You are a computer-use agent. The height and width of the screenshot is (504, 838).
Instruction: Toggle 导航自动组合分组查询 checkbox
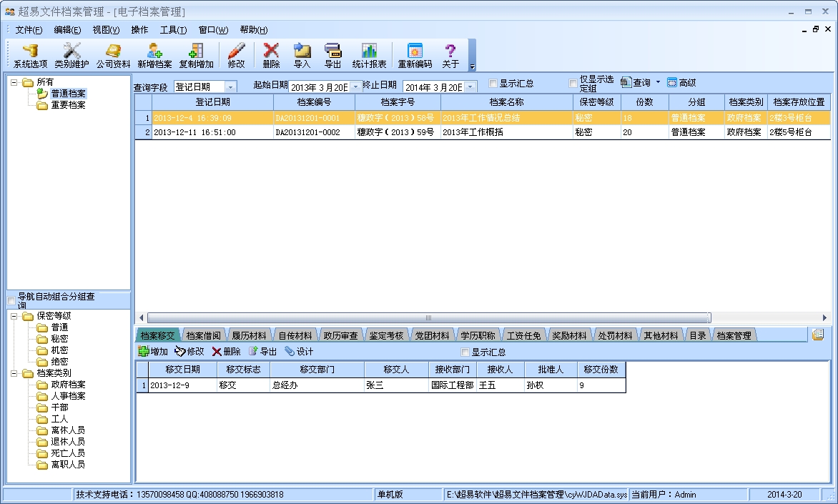click(x=11, y=301)
